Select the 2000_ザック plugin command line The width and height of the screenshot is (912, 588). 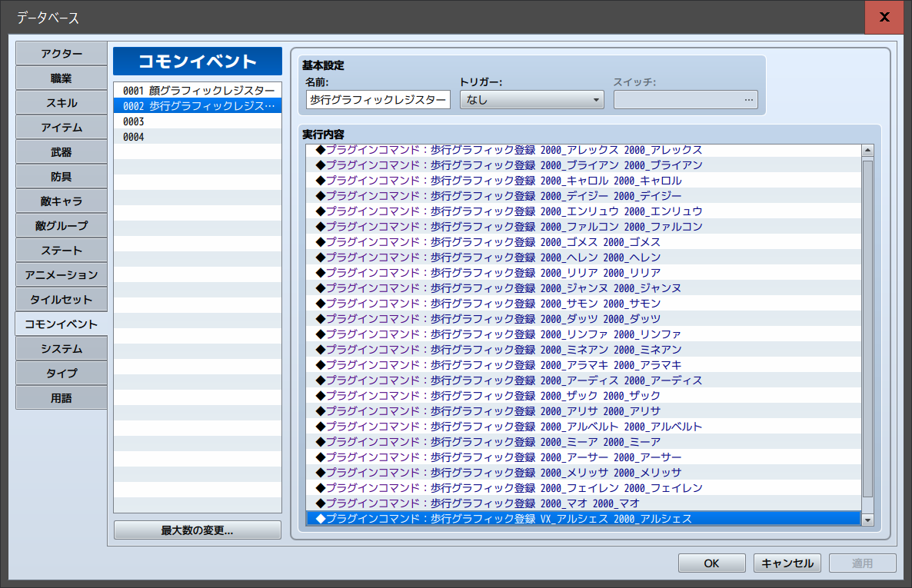pyautogui.click(x=584, y=396)
